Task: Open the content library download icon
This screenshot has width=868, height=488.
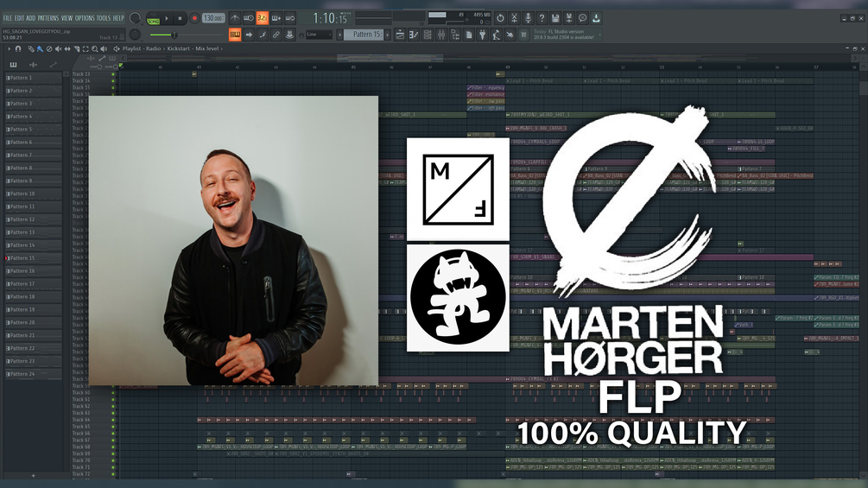Action: [596, 18]
